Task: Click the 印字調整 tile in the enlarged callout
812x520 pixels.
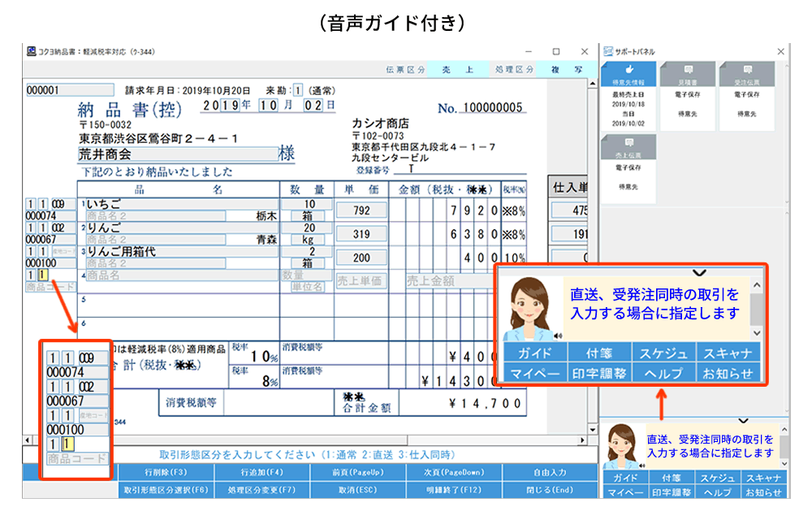Action: pyautogui.click(x=599, y=374)
